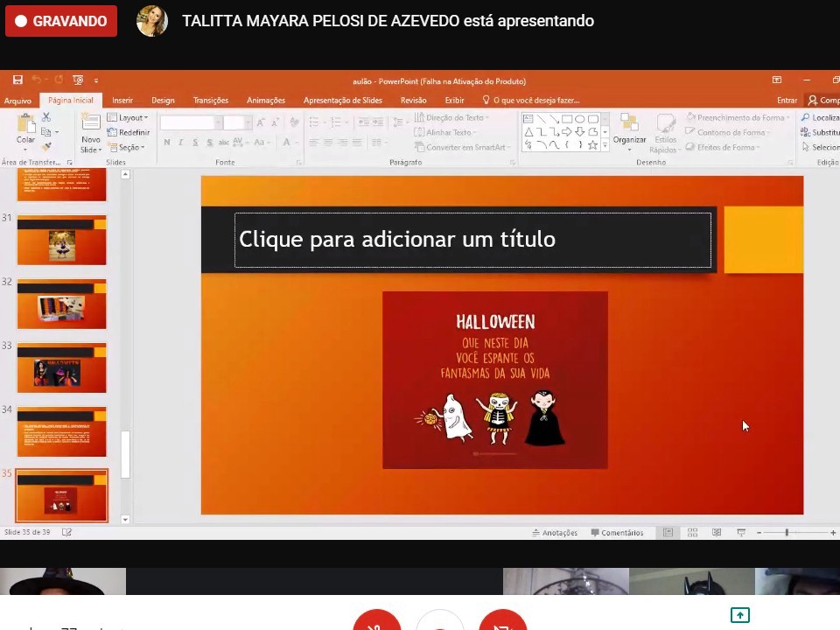Click the Comentários button
Image resolution: width=840 pixels, height=630 pixels.
[x=617, y=533]
